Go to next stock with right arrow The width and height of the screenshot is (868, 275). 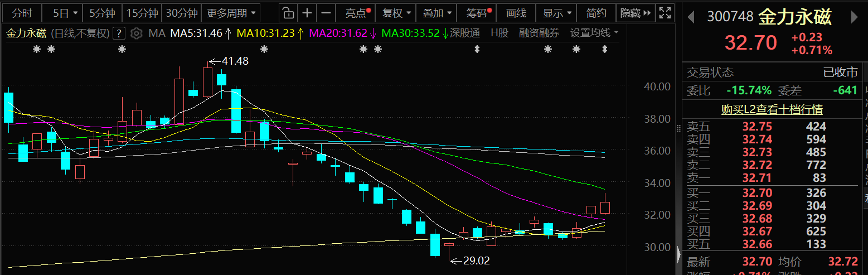click(x=854, y=17)
